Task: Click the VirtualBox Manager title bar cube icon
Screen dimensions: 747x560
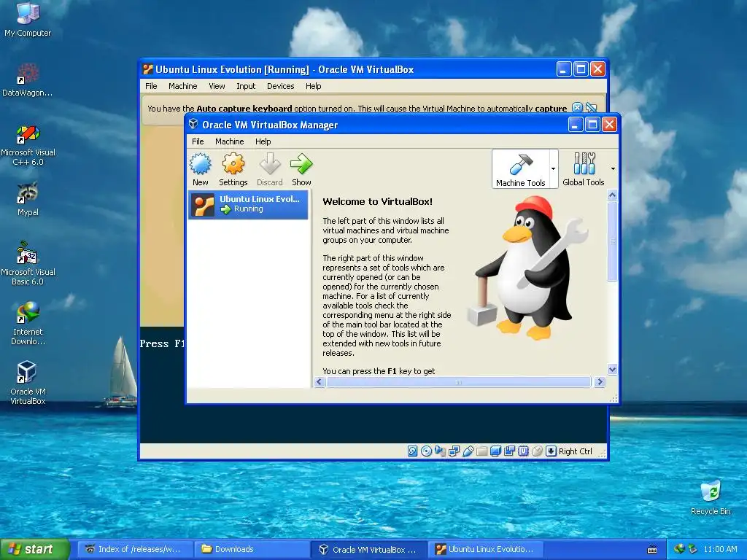Action: point(193,124)
